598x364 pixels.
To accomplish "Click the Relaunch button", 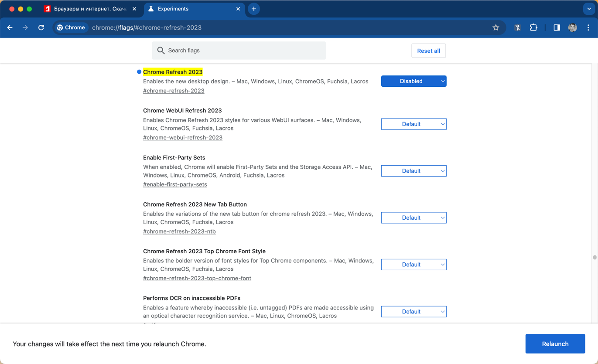I will point(555,344).
